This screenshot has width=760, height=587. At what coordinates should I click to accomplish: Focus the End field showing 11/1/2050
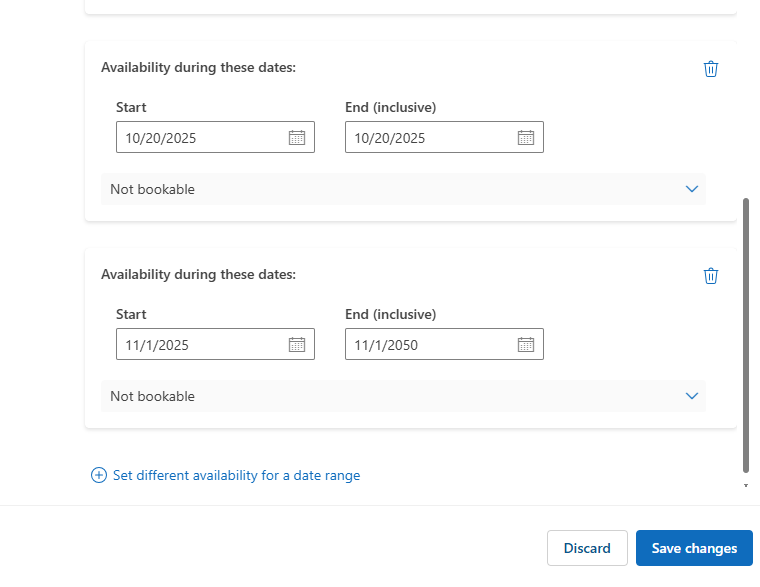[429, 345]
